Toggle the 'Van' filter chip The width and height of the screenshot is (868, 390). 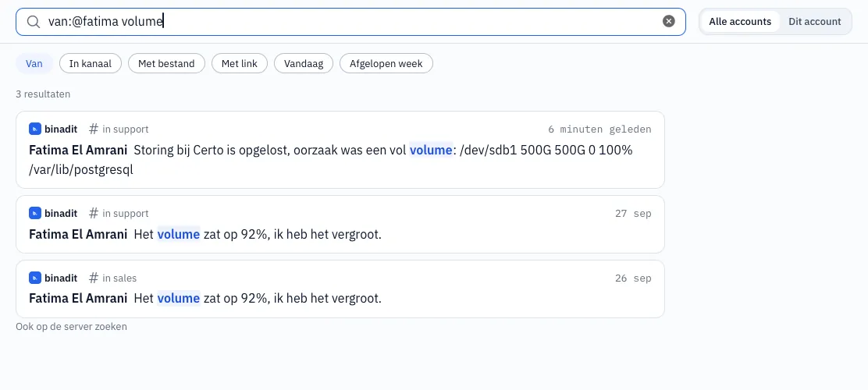(34, 64)
